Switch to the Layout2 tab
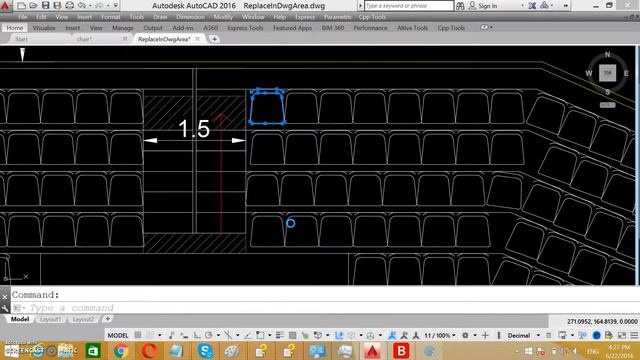The height and width of the screenshot is (360, 640). click(x=83, y=319)
